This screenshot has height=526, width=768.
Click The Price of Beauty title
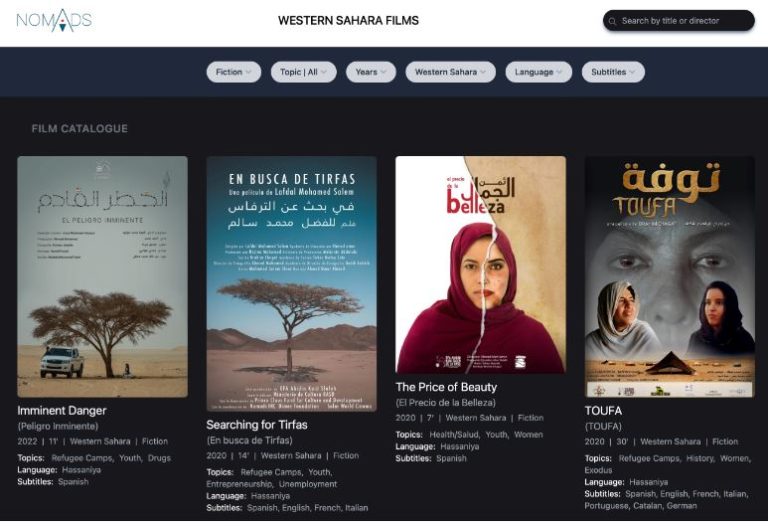tap(446, 387)
